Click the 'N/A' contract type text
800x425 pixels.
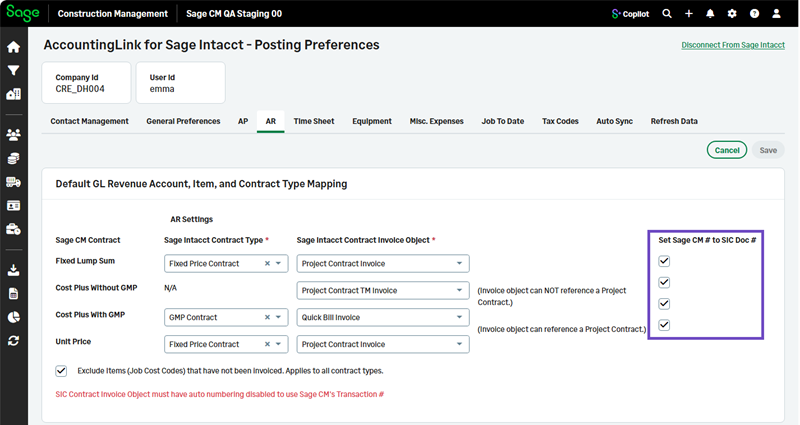tap(170, 288)
